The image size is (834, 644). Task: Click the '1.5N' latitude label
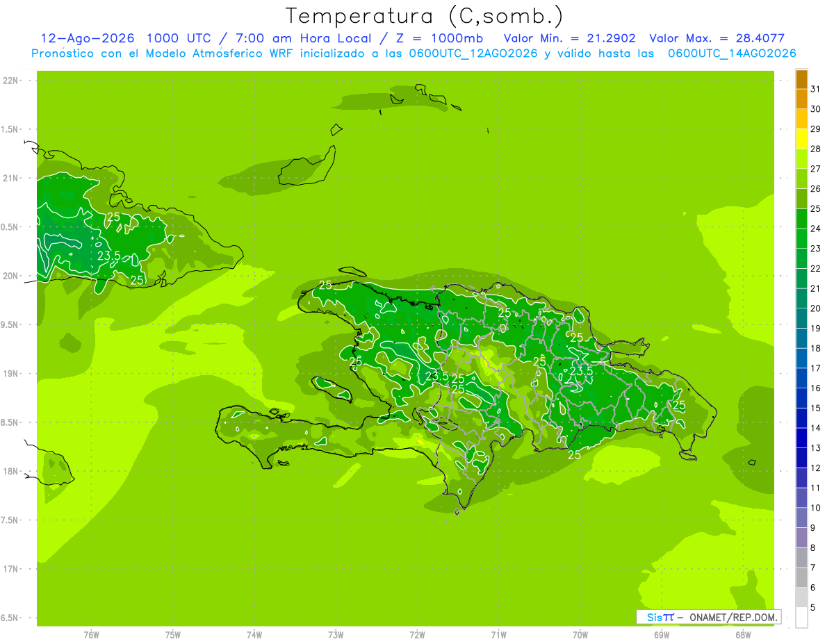10,129
